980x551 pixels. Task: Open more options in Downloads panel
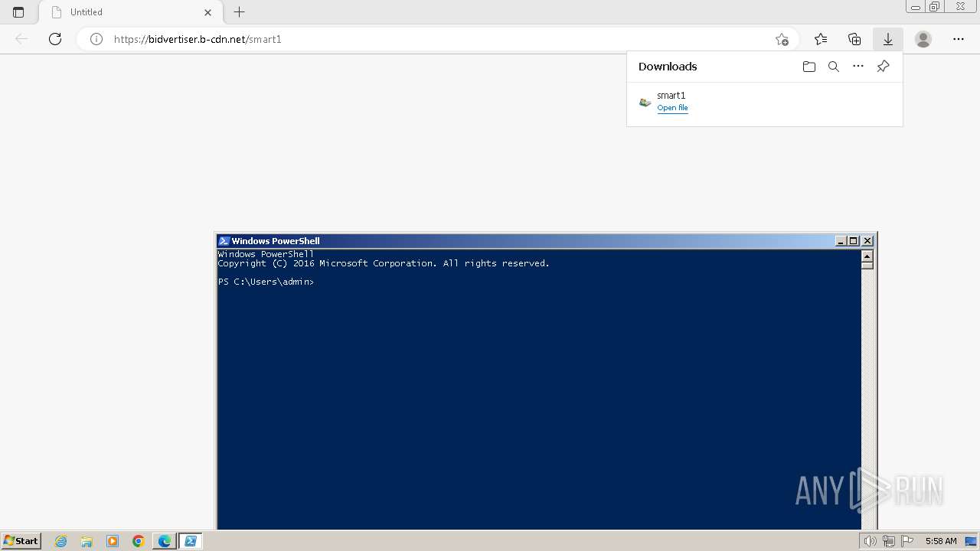(858, 67)
